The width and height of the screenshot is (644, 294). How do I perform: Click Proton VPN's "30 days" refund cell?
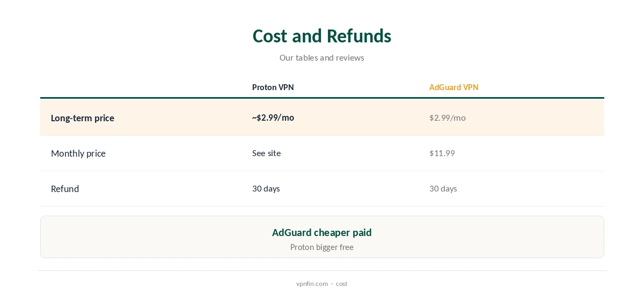(266, 188)
